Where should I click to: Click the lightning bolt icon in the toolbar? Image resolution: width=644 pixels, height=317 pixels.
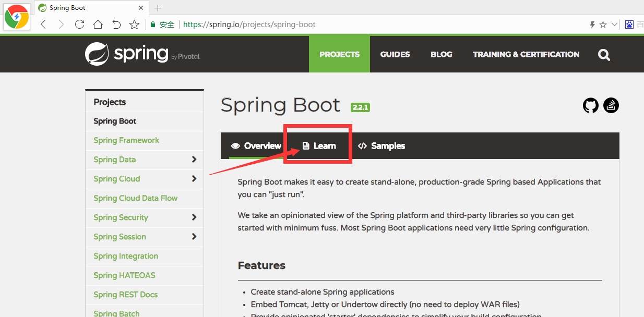point(592,24)
